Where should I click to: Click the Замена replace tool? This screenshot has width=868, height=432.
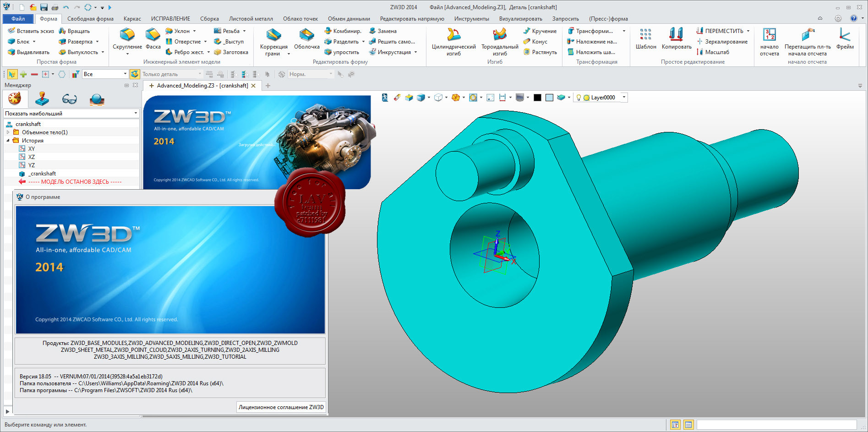pyautogui.click(x=382, y=31)
